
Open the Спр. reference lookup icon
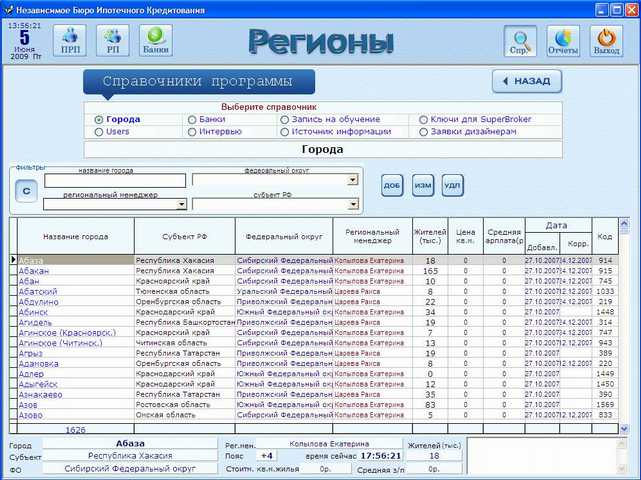[x=520, y=40]
